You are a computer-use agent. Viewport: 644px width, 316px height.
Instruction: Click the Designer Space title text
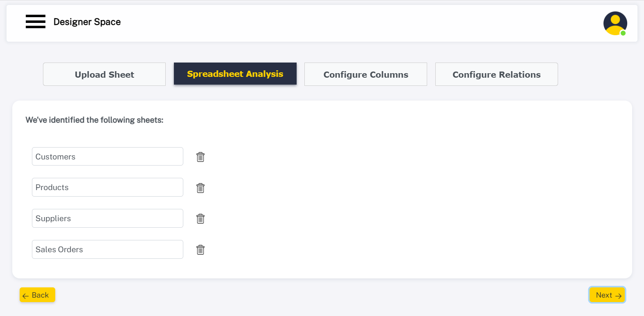(x=87, y=22)
